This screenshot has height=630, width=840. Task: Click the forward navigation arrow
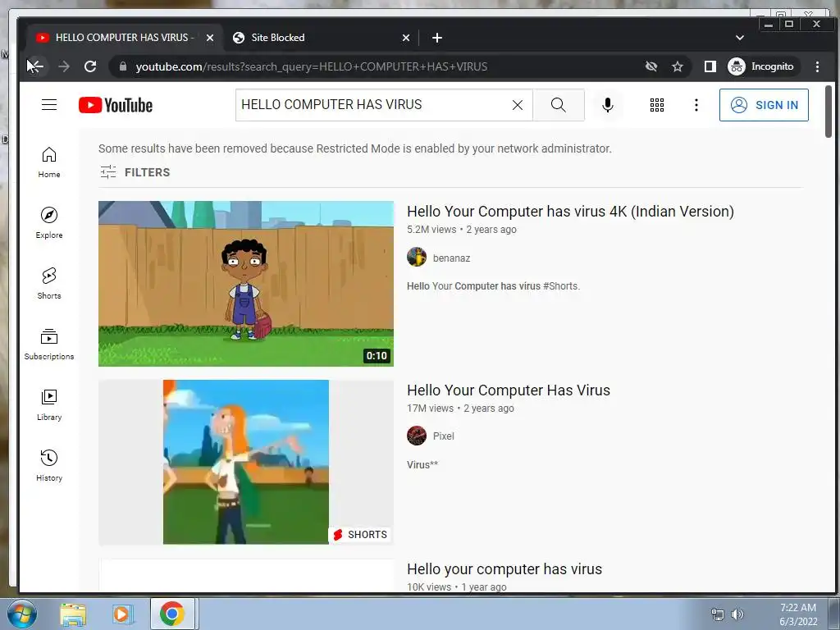pos(64,66)
